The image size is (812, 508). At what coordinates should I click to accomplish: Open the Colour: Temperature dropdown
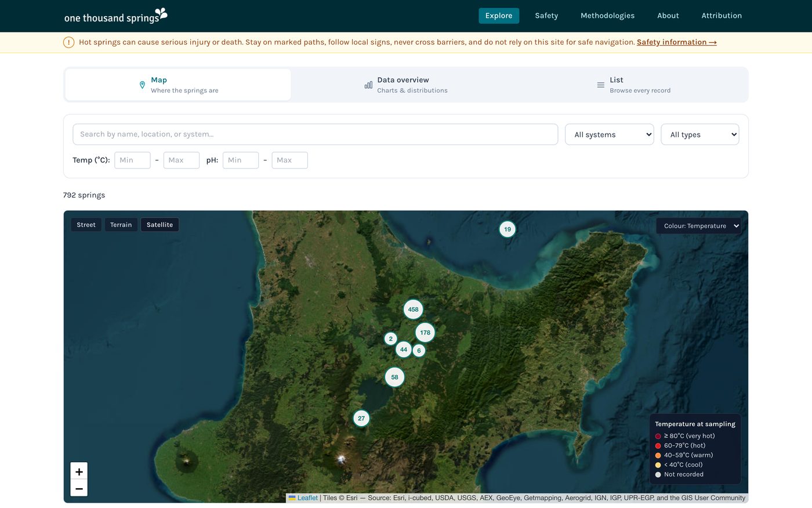[x=698, y=226]
